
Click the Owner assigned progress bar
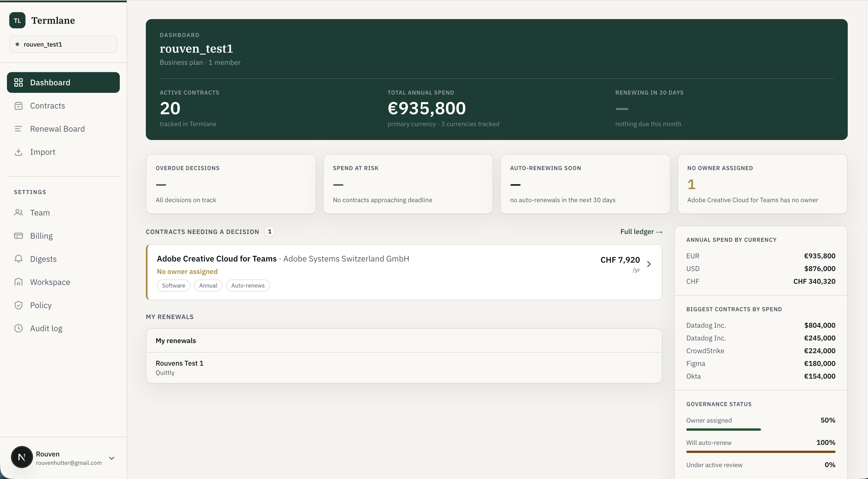pos(760,430)
